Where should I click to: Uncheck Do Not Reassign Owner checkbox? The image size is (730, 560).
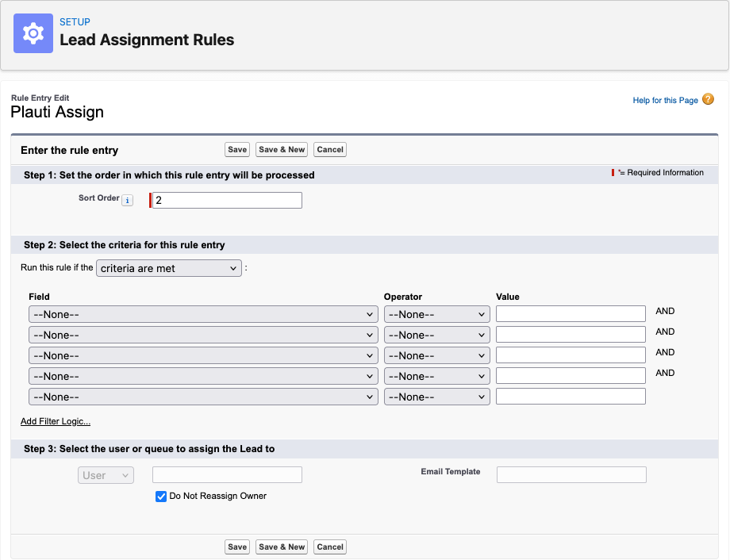pyautogui.click(x=161, y=497)
